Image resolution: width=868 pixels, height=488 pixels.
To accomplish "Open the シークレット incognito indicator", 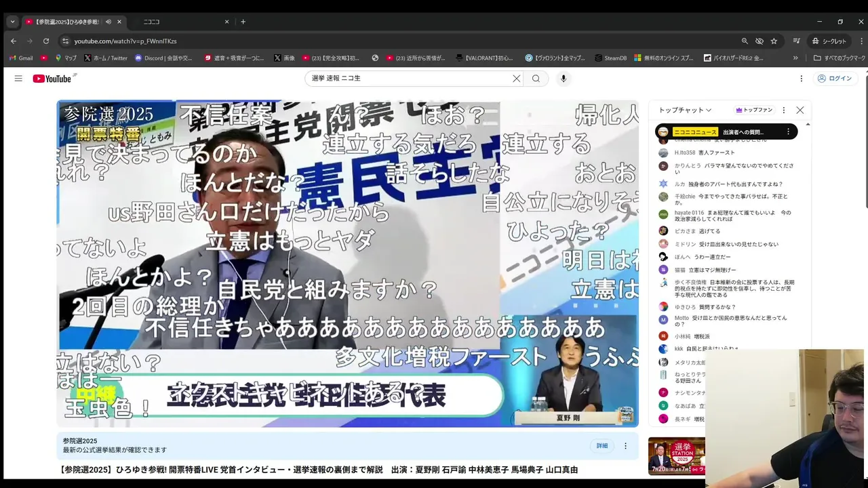I will (x=829, y=41).
